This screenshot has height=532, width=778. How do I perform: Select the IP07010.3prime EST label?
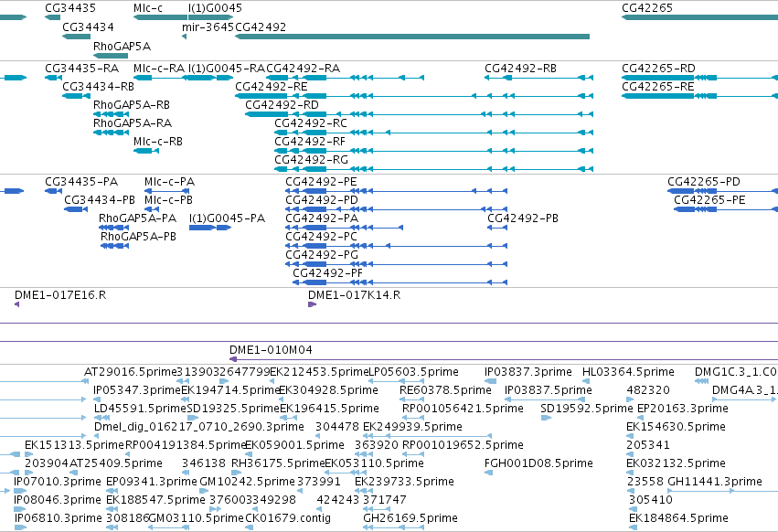click(58, 482)
